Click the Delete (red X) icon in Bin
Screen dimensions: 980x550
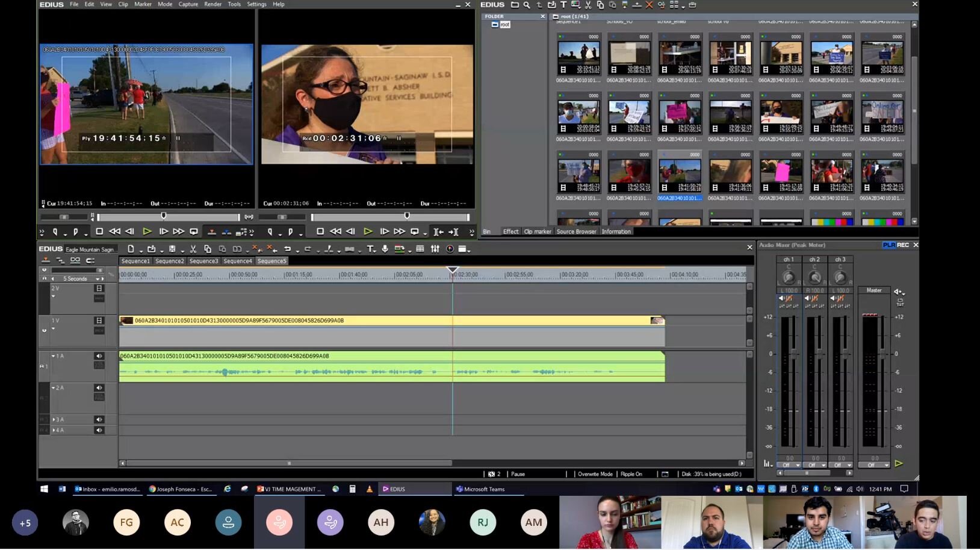[649, 5]
